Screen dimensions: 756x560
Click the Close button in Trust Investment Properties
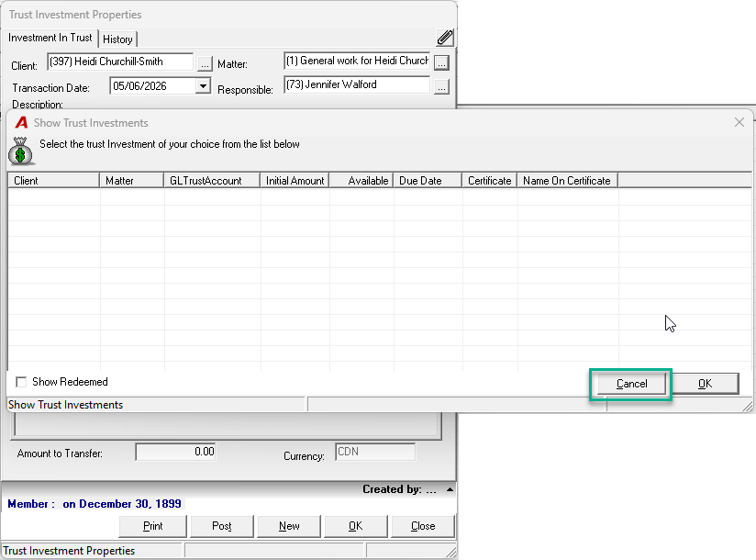tap(423, 526)
